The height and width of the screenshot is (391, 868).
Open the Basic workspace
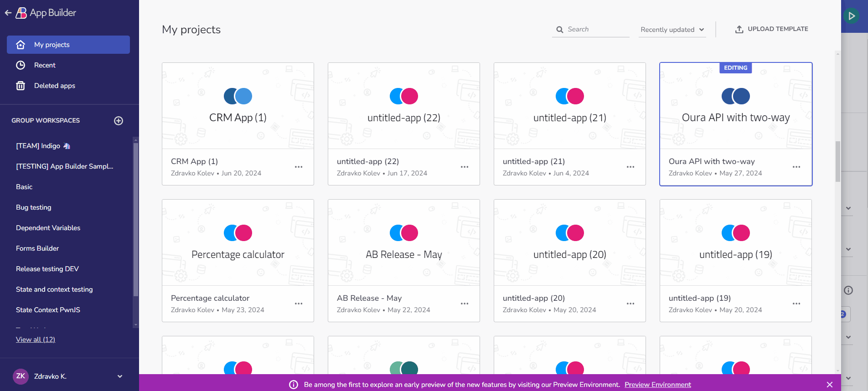[24, 187]
